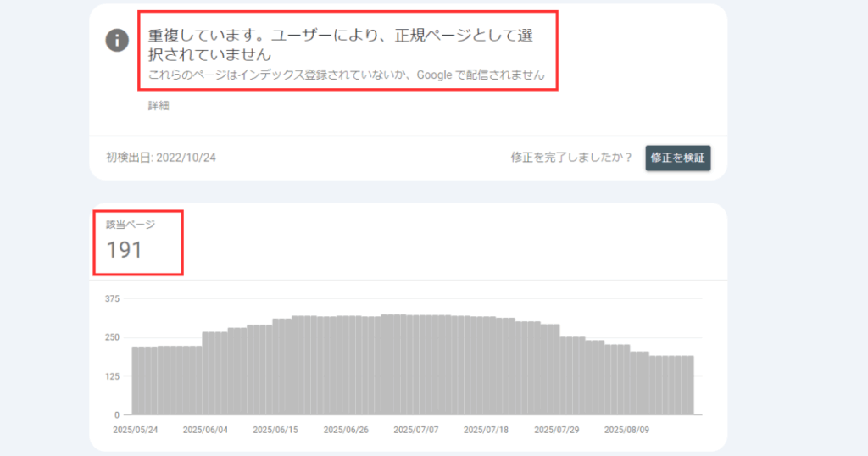The width and height of the screenshot is (868, 456).
Task: Click the 191 affected pages count
Action: [x=125, y=250]
